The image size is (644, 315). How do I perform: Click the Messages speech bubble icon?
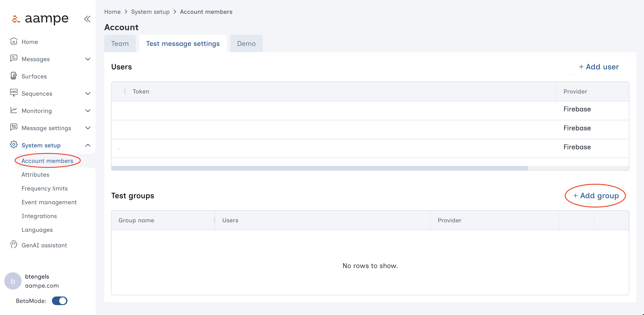tap(14, 59)
